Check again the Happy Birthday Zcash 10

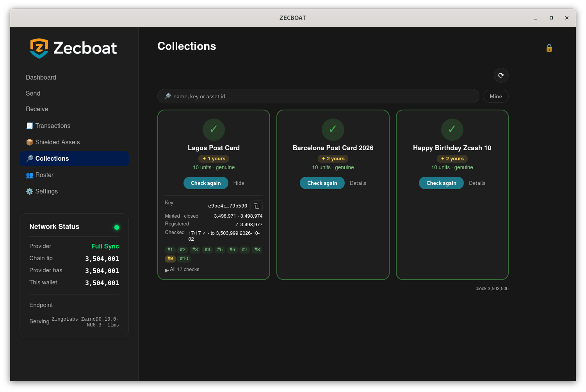[x=441, y=183]
